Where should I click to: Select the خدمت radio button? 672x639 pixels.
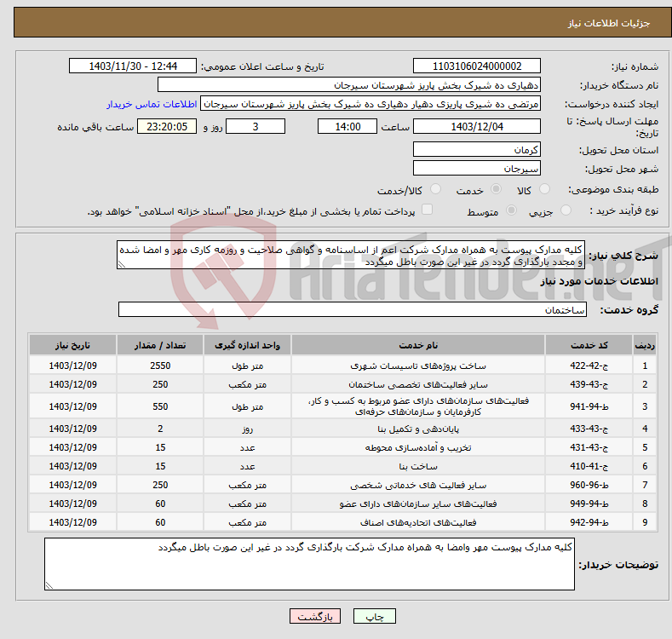496,189
